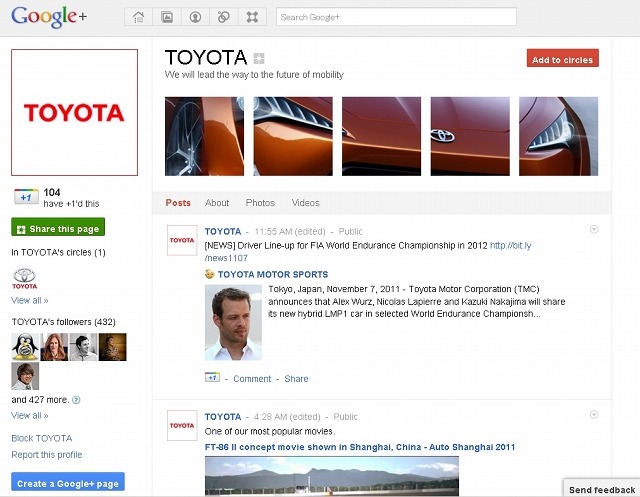This screenshot has width=640, height=497.
Task: Click Report this profile link
Action: pos(47,455)
